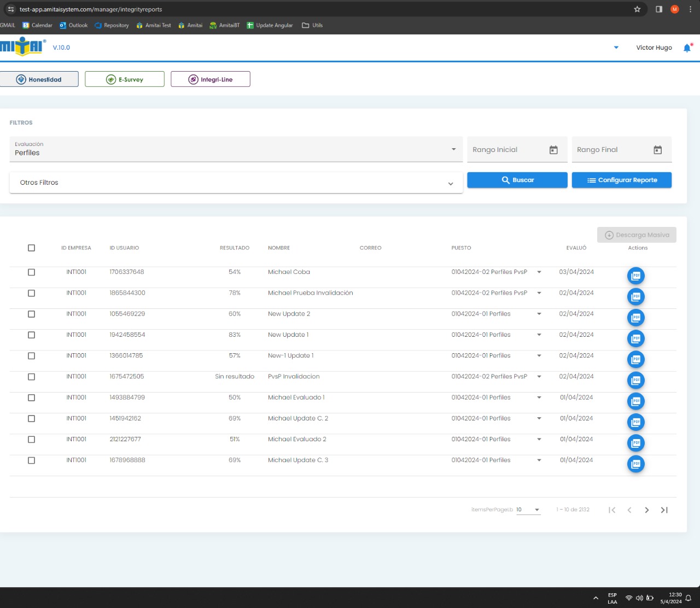Click the Configurar Reporte button
Screen dimensions: 700x608
coord(621,180)
